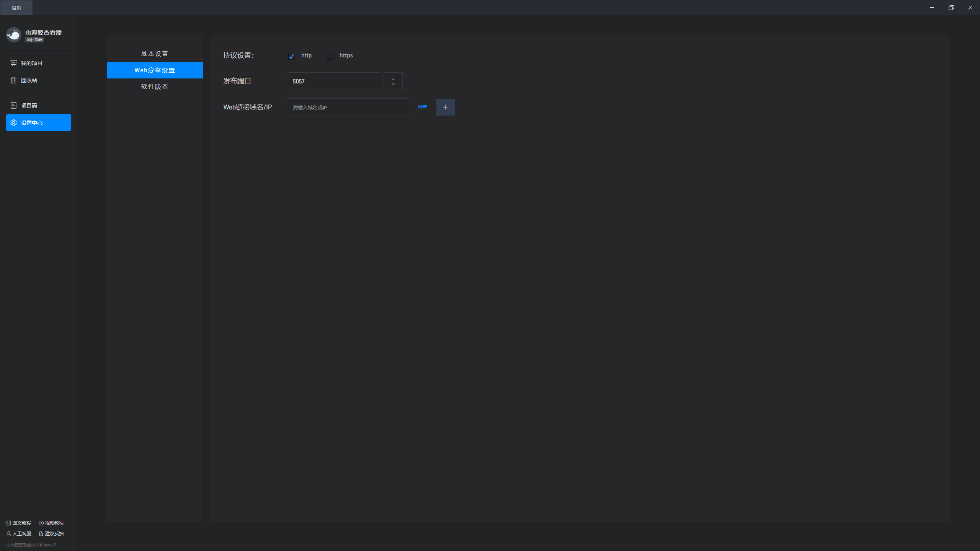Contact human customer service (人工客服)

point(19,534)
